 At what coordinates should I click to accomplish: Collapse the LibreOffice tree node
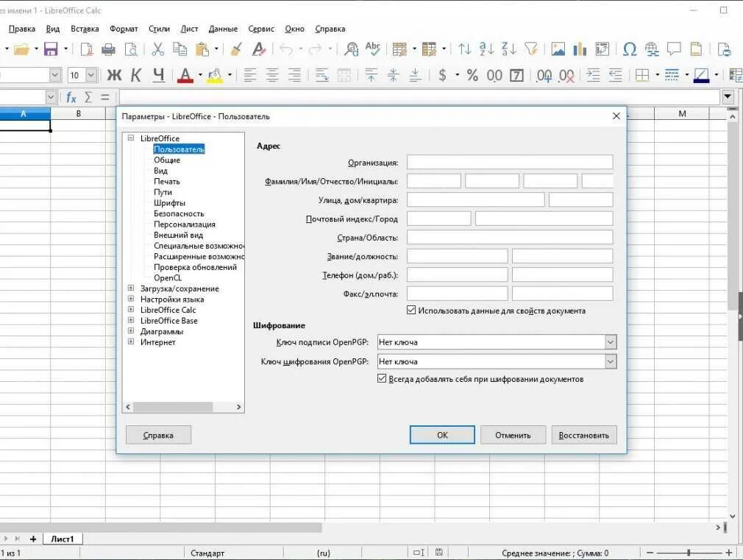click(131, 138)
